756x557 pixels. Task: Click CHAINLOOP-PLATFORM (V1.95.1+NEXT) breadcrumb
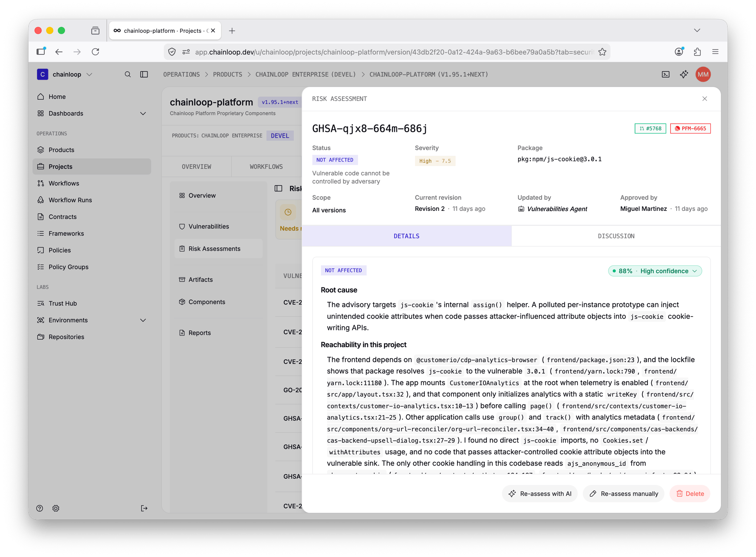[x=429, y=74]
